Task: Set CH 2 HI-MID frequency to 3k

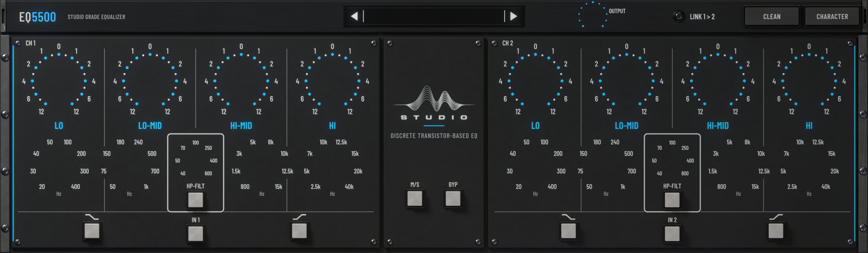Action: coord(716,153)
